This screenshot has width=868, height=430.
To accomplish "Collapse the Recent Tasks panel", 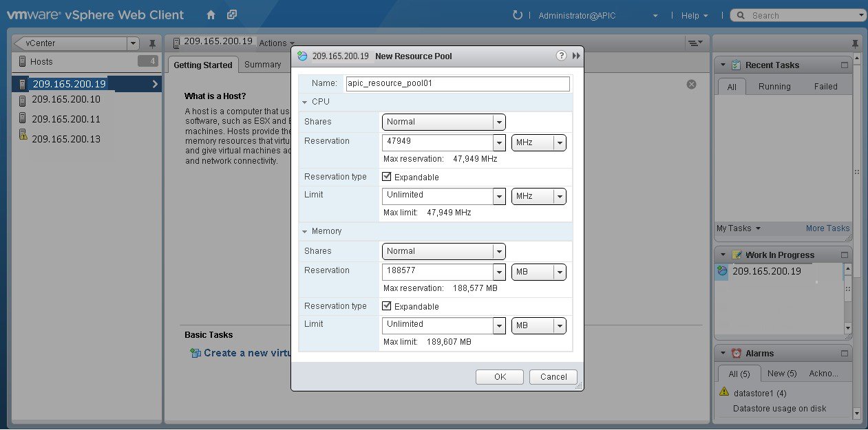I will tap(723, 65).
